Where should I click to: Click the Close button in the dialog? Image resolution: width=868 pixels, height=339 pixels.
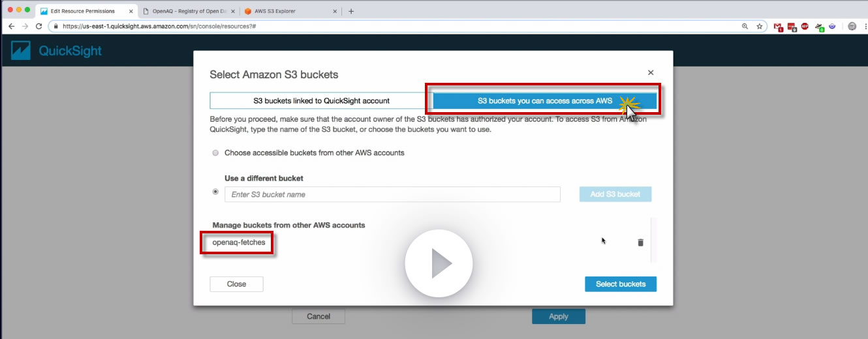236,284
